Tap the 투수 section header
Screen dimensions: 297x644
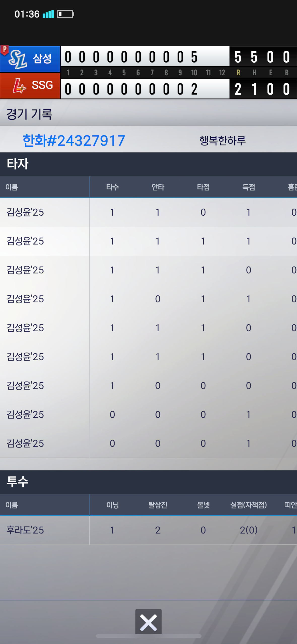click(18, 482)
